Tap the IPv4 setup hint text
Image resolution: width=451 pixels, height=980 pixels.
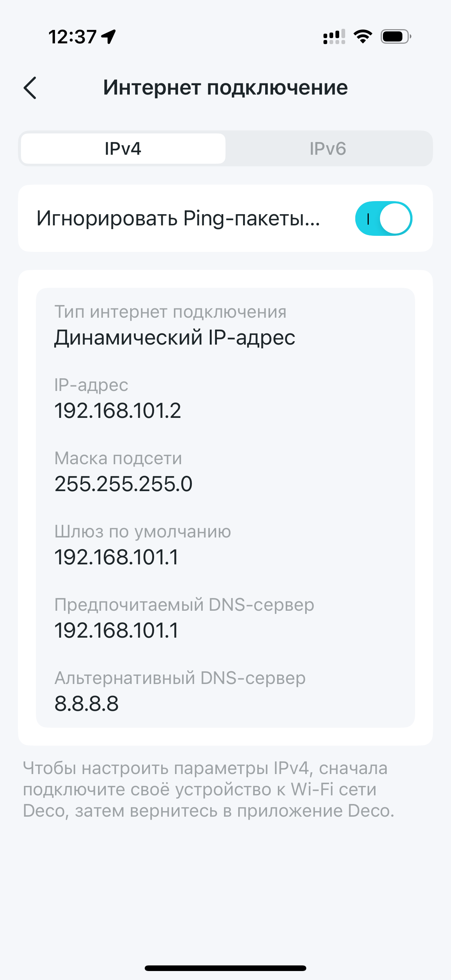point(209,789)
